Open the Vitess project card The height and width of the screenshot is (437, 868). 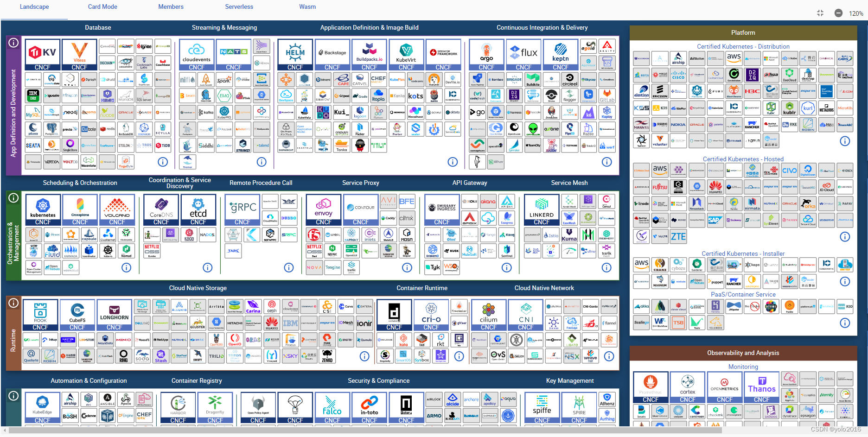point(79,55)
